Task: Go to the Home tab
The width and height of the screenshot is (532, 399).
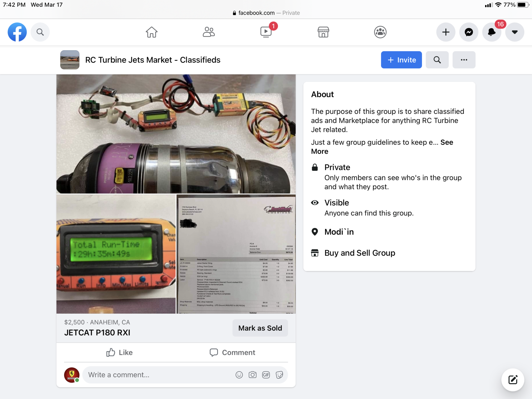Action: pos(152,32)
